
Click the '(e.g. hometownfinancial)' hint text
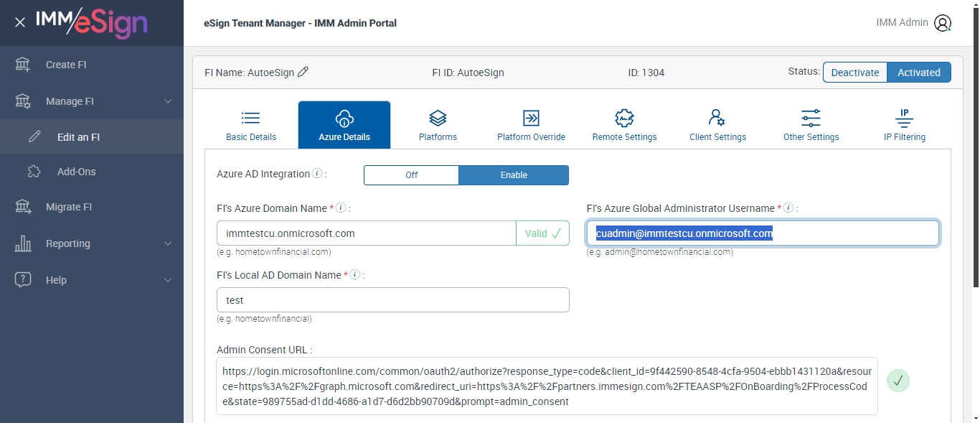(x=264, y=319)
